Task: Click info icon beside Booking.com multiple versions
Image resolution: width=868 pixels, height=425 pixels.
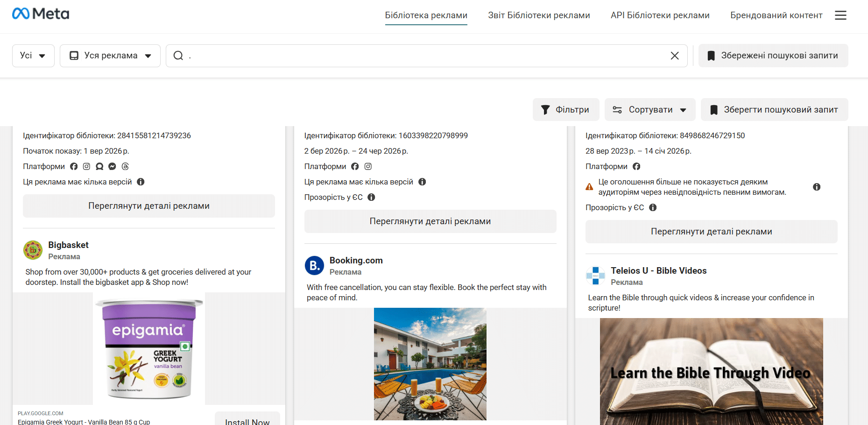Action: [422, 182]
